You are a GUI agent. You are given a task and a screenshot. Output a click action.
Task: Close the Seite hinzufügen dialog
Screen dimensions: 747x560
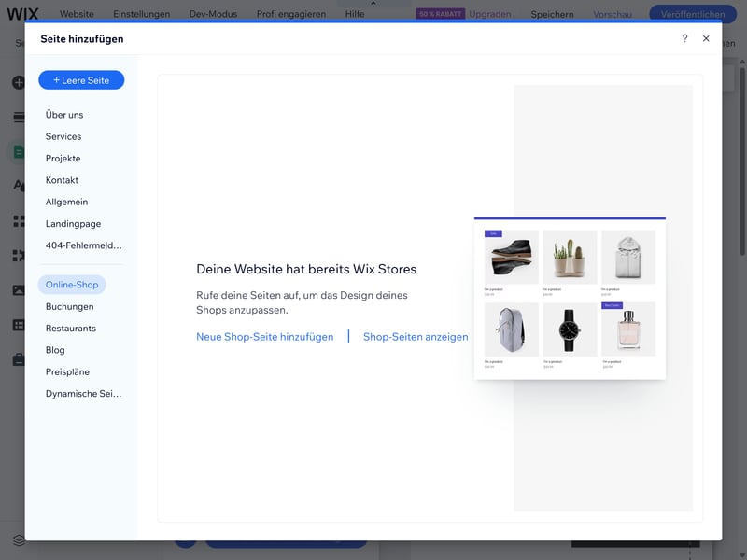[706, 38]
